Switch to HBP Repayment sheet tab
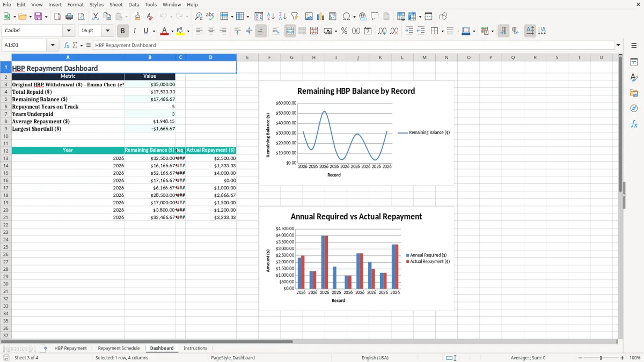Viewport: 644px width, 362px height. [x=70, y=348]
